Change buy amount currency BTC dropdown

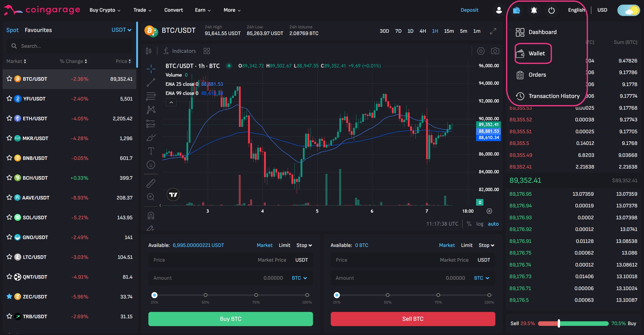coord(299,278)
